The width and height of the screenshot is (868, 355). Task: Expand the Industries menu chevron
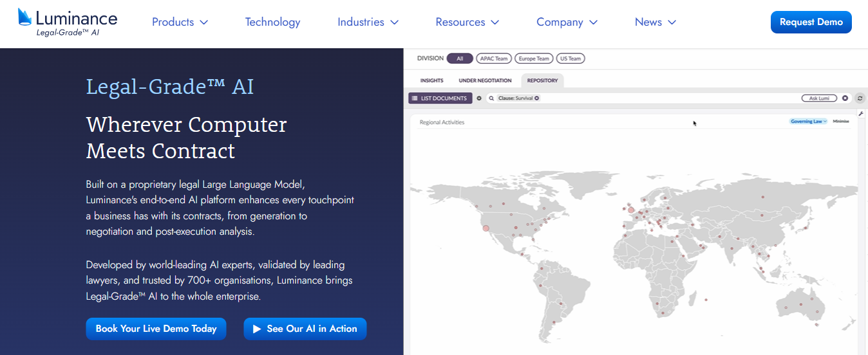coord(395,23)
